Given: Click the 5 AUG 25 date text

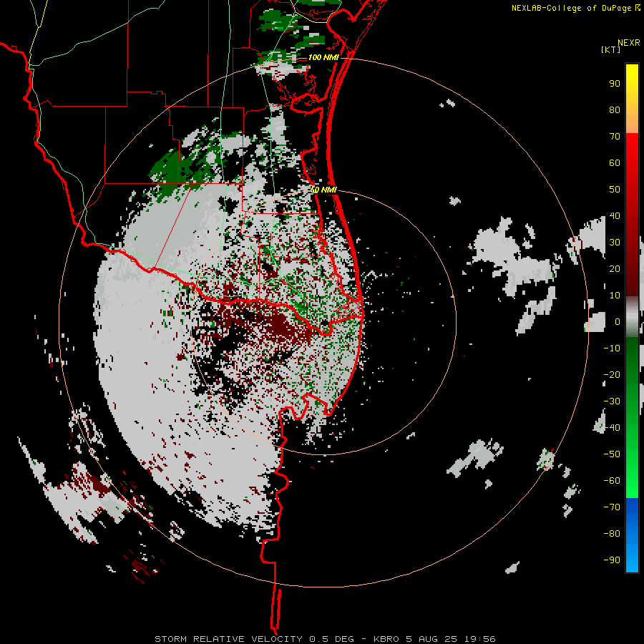Looking at the screenshot, I should [431, 639].
